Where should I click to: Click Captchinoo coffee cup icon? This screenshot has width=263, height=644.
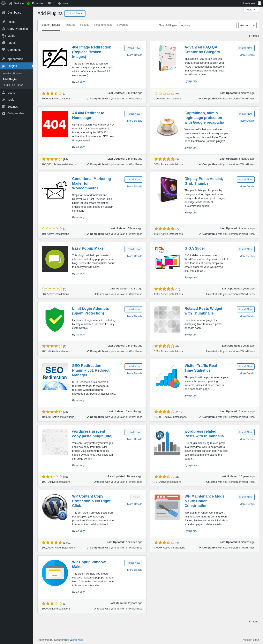[167, 124]
